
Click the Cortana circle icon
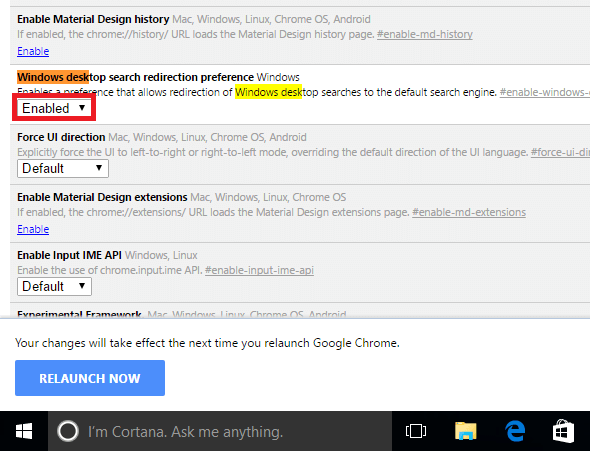(68, 431)
